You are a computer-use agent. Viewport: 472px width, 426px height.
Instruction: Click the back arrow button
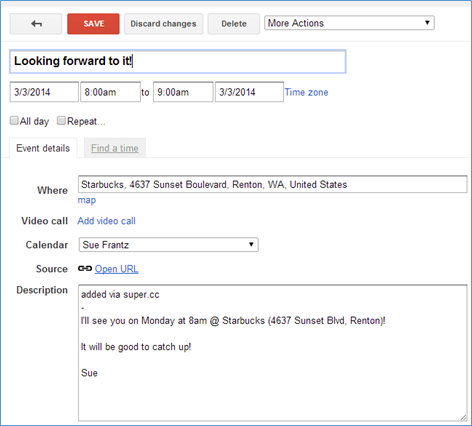coord(36,24)
